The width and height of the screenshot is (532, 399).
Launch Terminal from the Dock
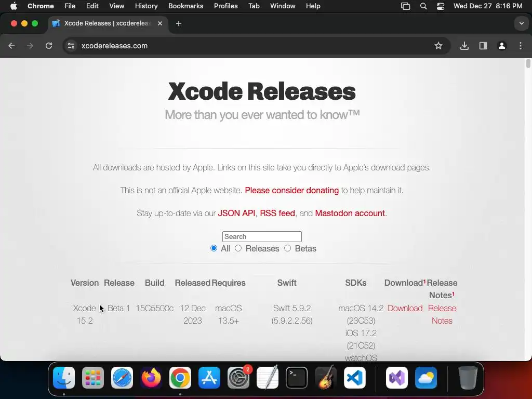[x=297, y=378]
